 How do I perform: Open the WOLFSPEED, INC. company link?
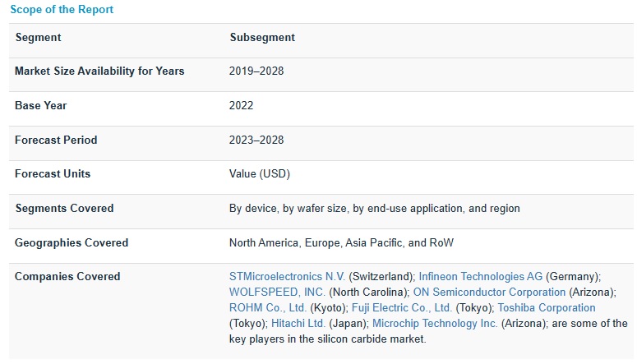pos(277,293)
